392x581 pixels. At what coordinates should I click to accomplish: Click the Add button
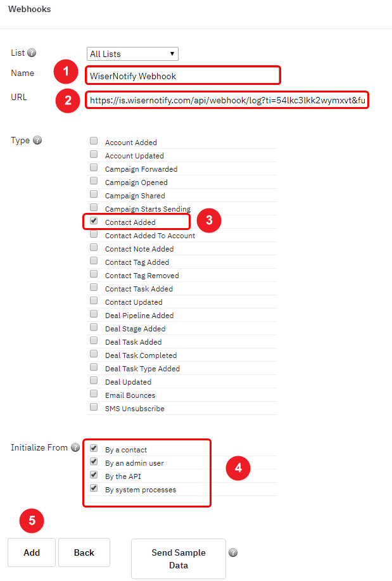click(32, 552)
